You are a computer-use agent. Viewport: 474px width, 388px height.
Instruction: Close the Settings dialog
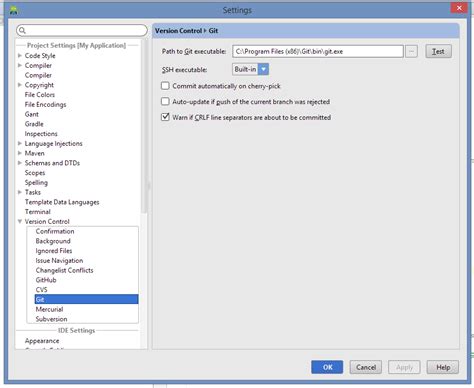pyautogui.click(x=459, y=8)
